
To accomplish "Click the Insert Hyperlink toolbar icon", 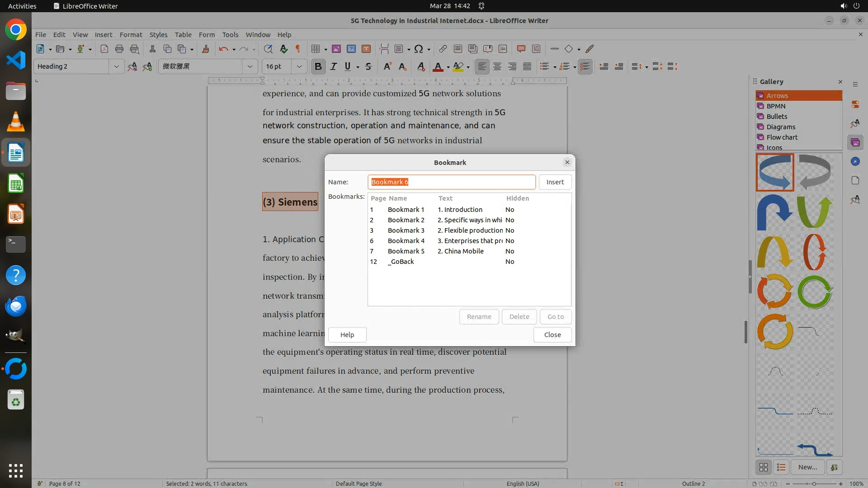I will pyautogui.click(x=443, y=49).
